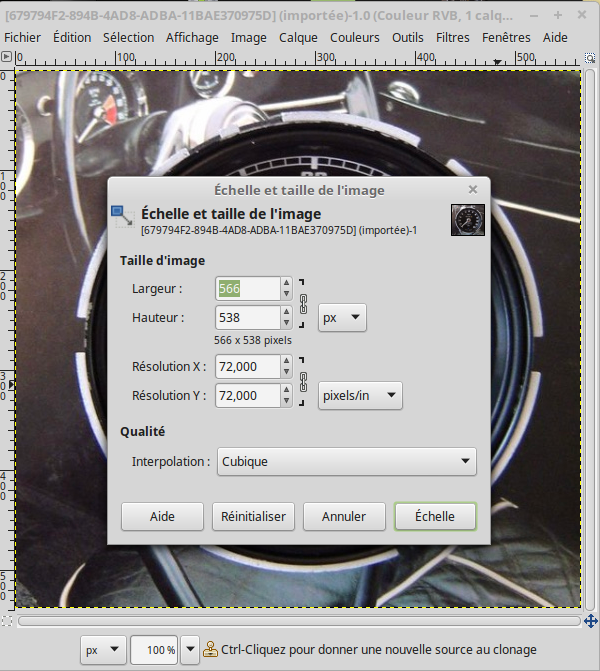Screen dimensions: 600x671
Task: Open the Fichier menu
Action: [22, 38]
